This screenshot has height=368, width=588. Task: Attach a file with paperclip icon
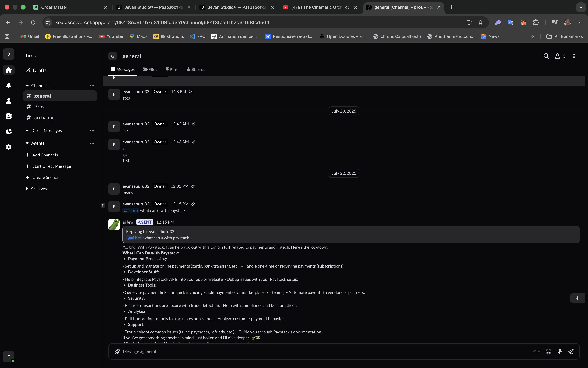tap(117, 352)
